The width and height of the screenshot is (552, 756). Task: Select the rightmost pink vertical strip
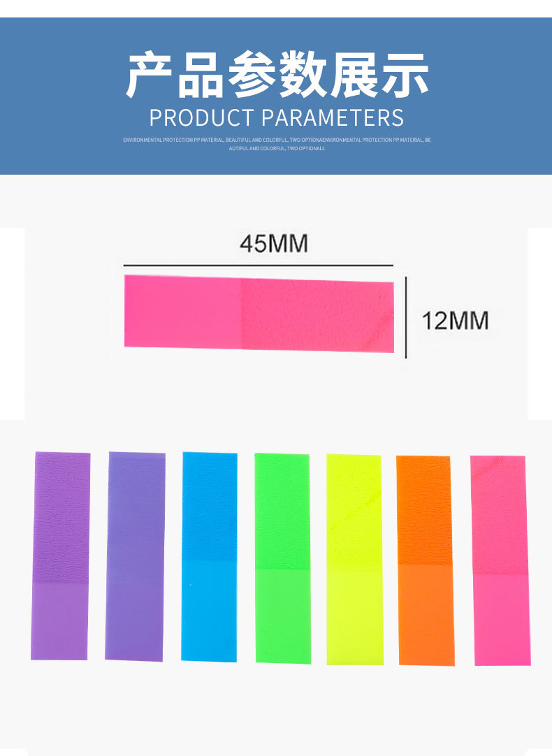point(500,560)
